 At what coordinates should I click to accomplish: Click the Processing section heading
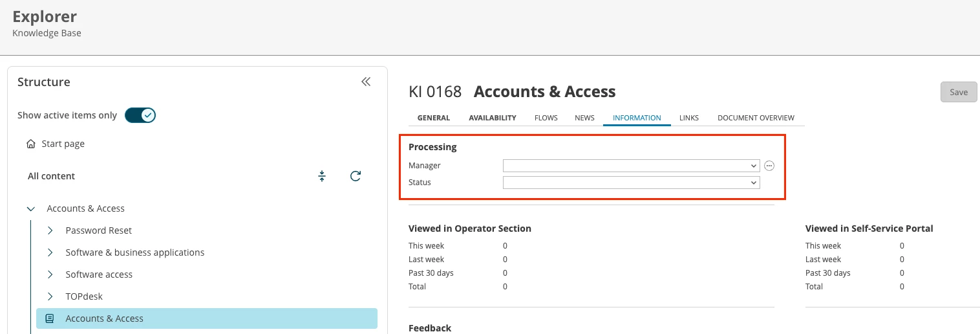[x=432, y=147]
